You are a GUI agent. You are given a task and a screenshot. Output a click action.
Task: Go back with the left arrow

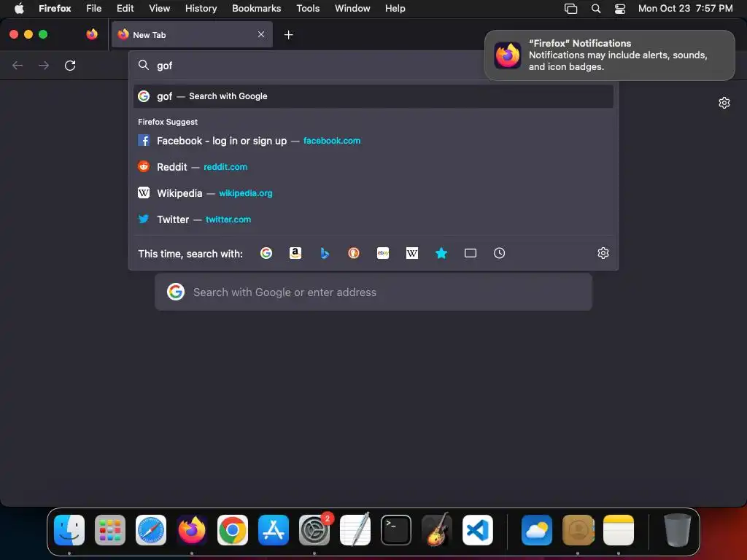point(18,66)
